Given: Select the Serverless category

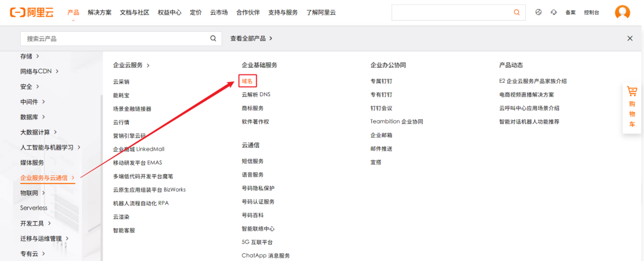Looking at the screenshot, I should point(34,208).
